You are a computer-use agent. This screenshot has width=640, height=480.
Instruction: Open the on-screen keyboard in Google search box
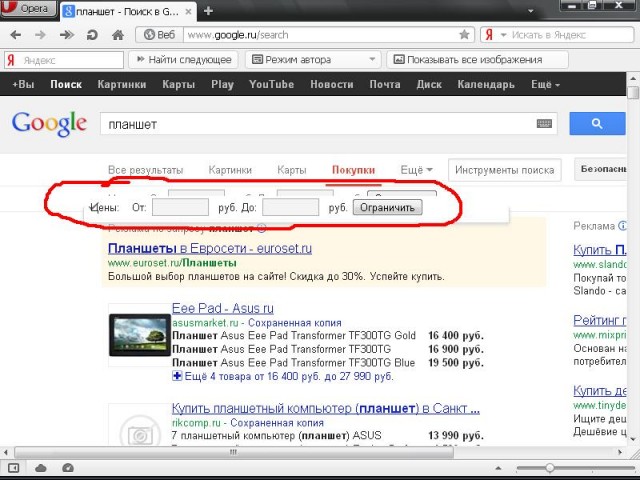544,124
